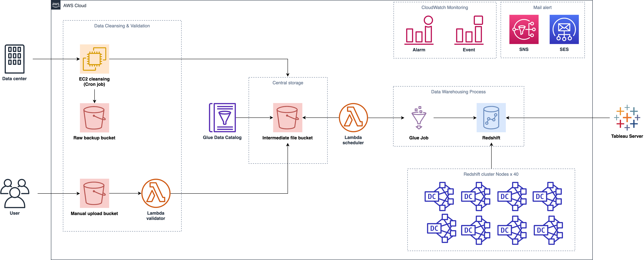Click the 'Central storage' group label
Viewport: 644px width, 260px height.
coord(288,83)
